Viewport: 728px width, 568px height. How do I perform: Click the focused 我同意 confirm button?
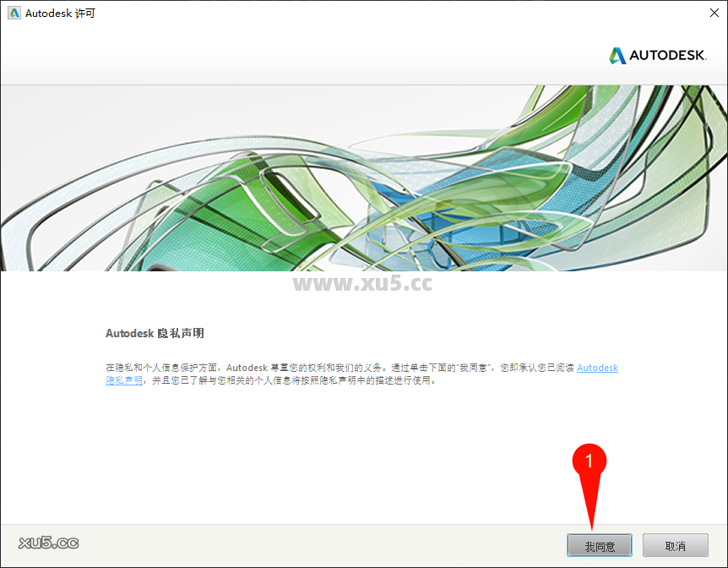click(600, 545)
